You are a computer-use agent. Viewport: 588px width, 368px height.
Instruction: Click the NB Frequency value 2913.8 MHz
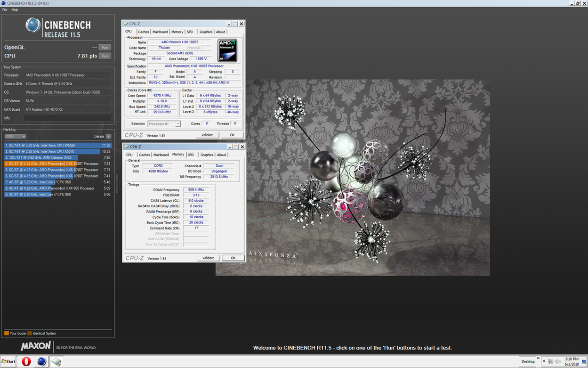(x=219, y=177)
